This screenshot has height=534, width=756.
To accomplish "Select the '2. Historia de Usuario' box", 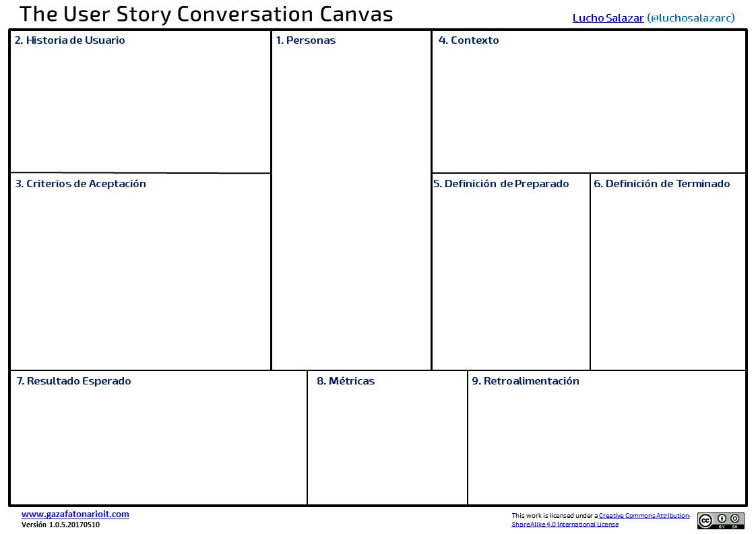I will pyautogui.click(x=140, y=102).
